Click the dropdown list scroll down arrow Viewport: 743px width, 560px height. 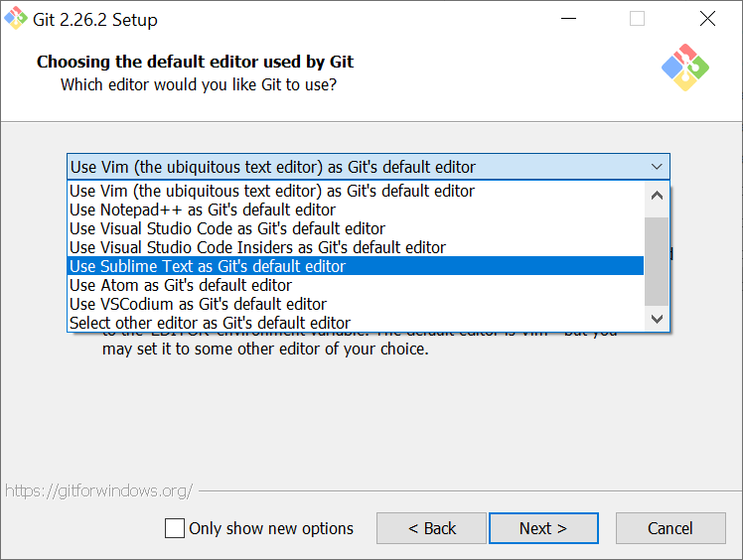tap(657, 319)
